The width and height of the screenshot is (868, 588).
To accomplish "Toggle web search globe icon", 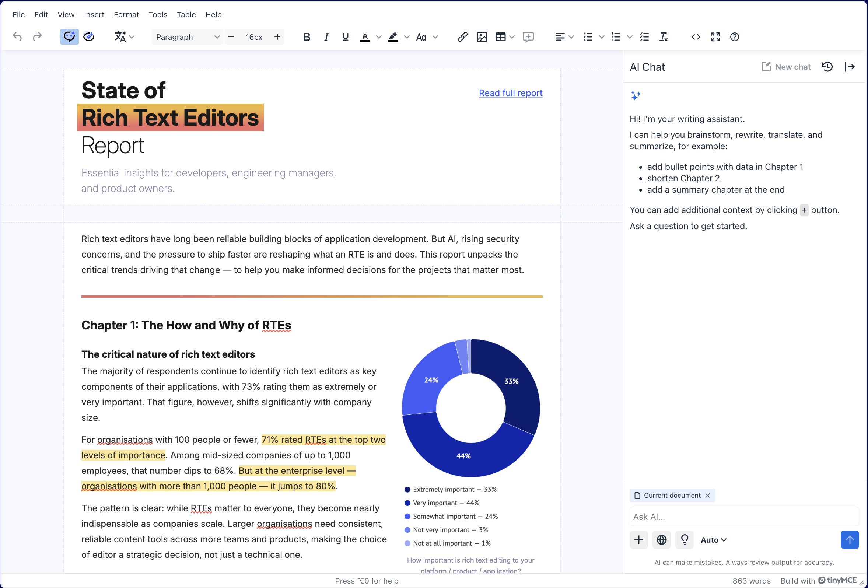I will click(661, 540).
